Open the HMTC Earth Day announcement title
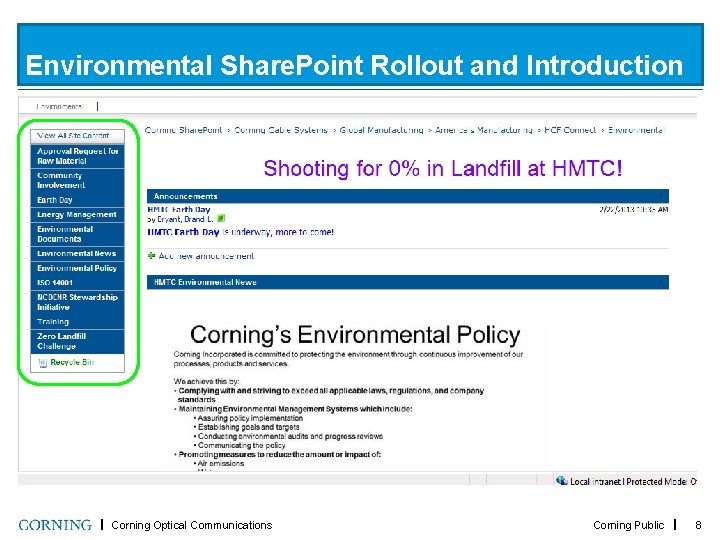The height and width of the screenshot is (540, 720). (x=179, y=209)
